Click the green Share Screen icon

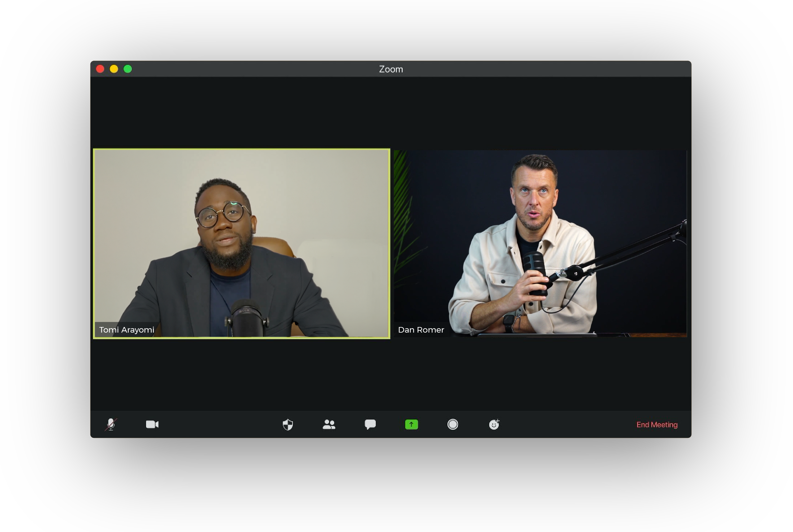pyautogui.click(x=411, y=425)
